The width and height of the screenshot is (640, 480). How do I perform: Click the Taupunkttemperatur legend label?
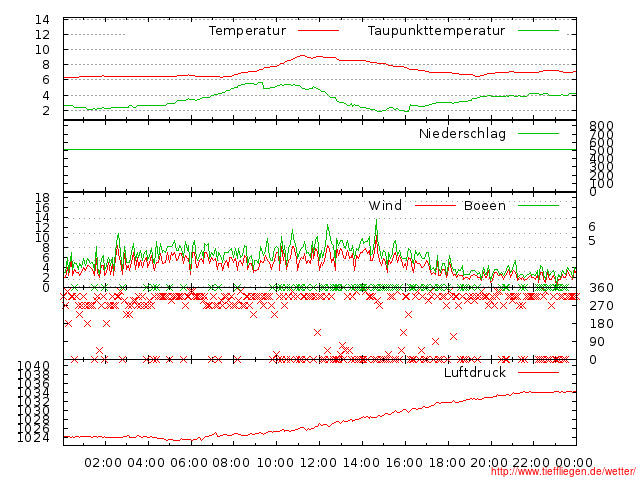pos(435,31)
